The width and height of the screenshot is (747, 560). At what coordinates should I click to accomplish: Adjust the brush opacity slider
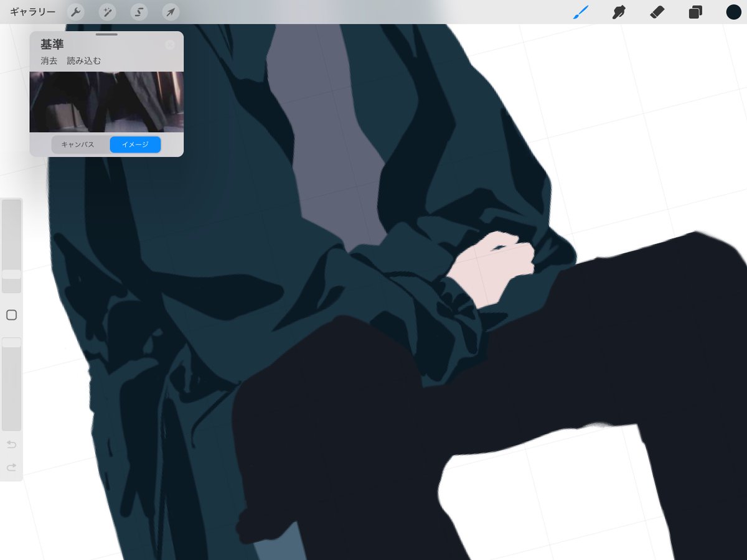pyautogui.click(x=11, y=384)
